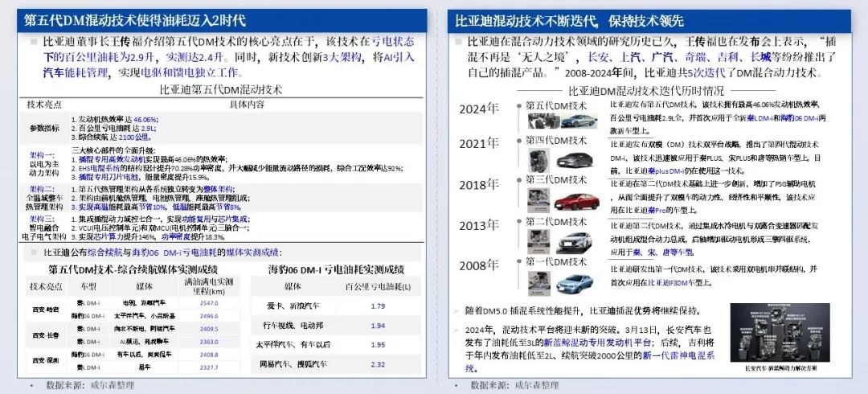This screenshot has width=868, height=394.
Task: Select the heading '海豹06 DM-I 亏电油耗实测成绩'
Action: [x=336, y=270]
